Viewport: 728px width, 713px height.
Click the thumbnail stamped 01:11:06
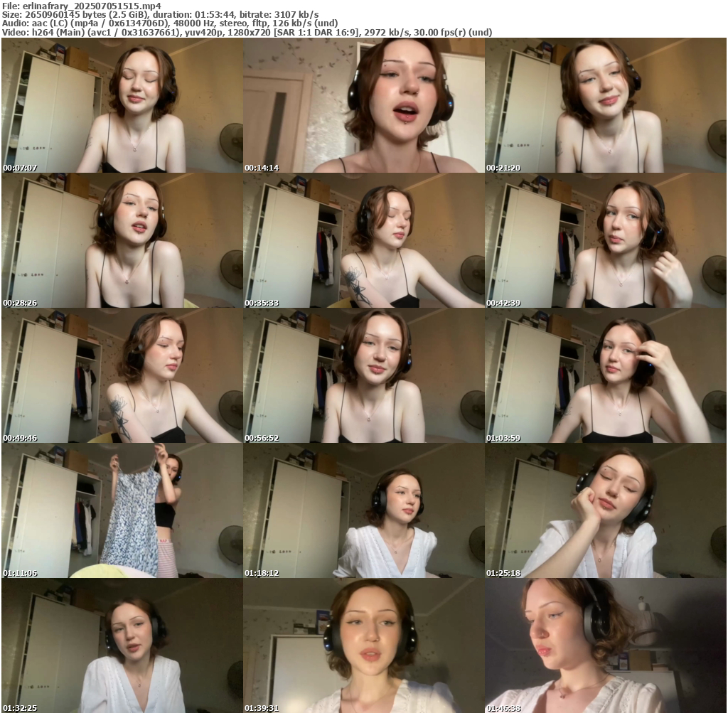[122, 510]
